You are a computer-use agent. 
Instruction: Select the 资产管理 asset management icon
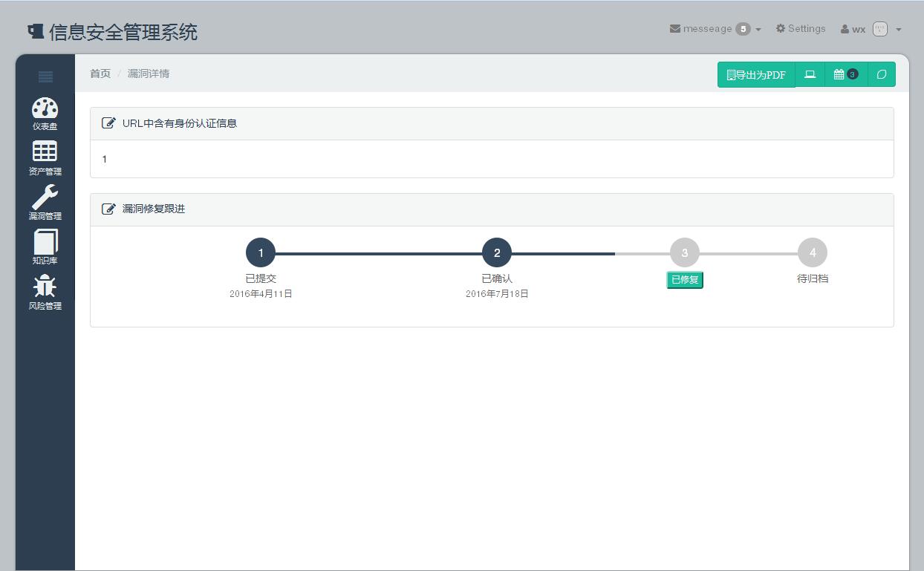click(x=45, y=152)
